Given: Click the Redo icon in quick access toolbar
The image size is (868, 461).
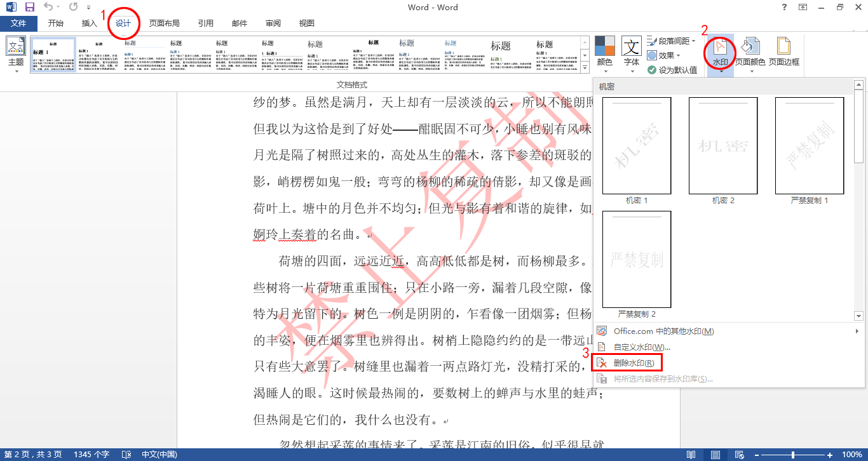Looking at the screenshot, I should 73,8.
